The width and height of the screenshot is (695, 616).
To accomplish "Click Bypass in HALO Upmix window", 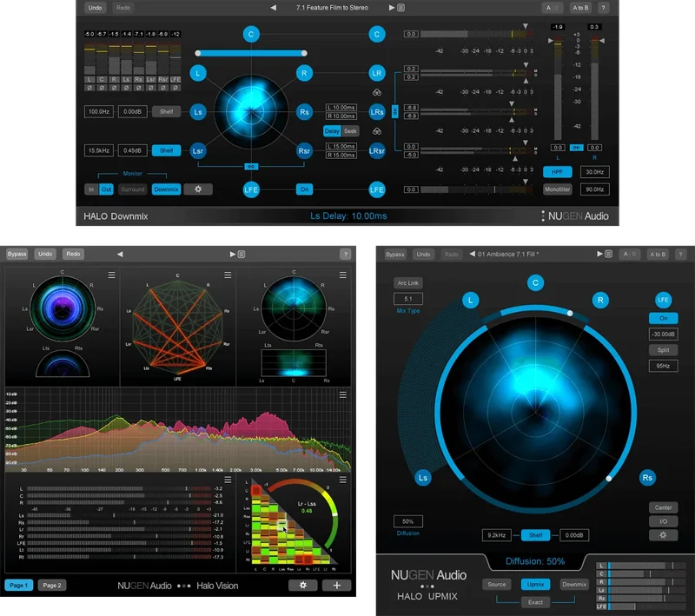I will point(394,255).
